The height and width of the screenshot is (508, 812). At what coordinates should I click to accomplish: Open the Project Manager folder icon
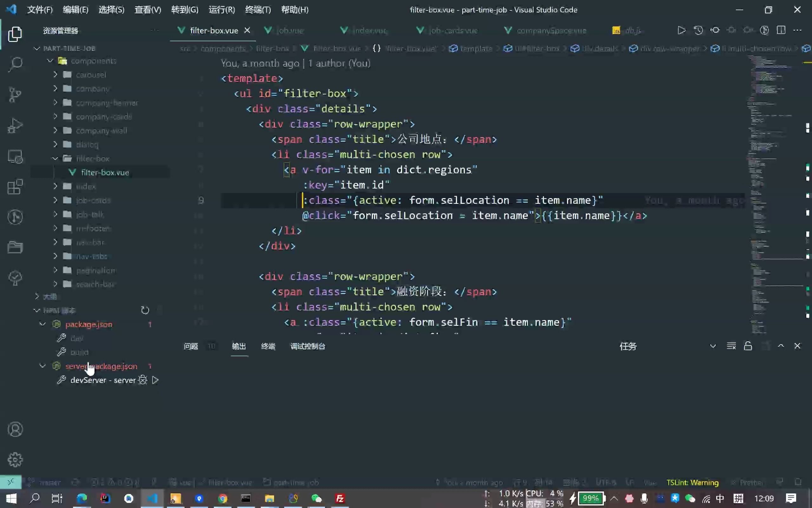tap(15, 247)
